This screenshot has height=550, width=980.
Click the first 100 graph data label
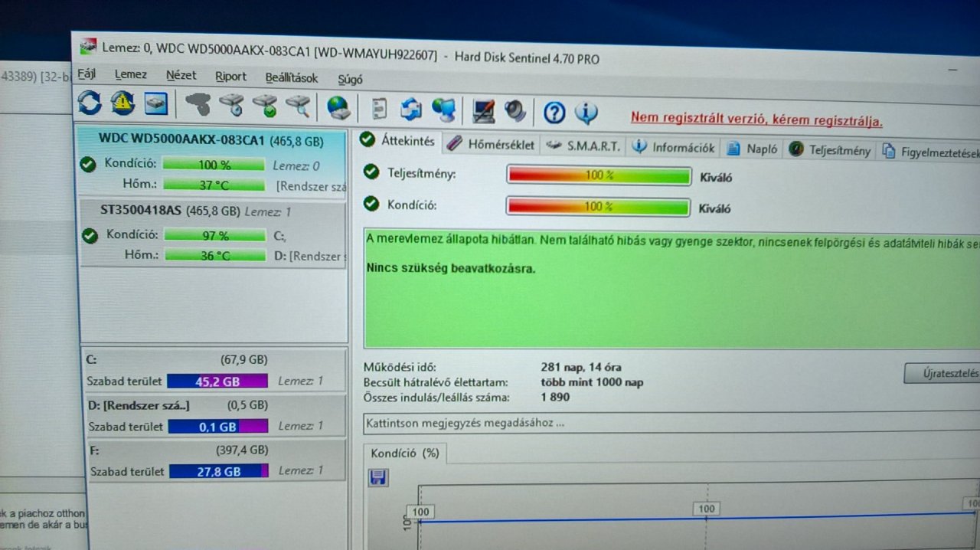pos(420,511)
